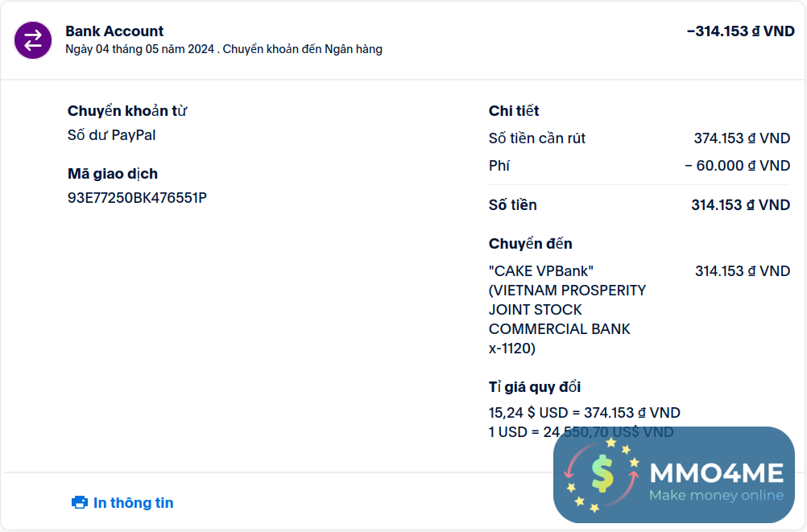
Task: Click the "Chuyển khoản từ" heading
Action: click(x=127, y=111)
